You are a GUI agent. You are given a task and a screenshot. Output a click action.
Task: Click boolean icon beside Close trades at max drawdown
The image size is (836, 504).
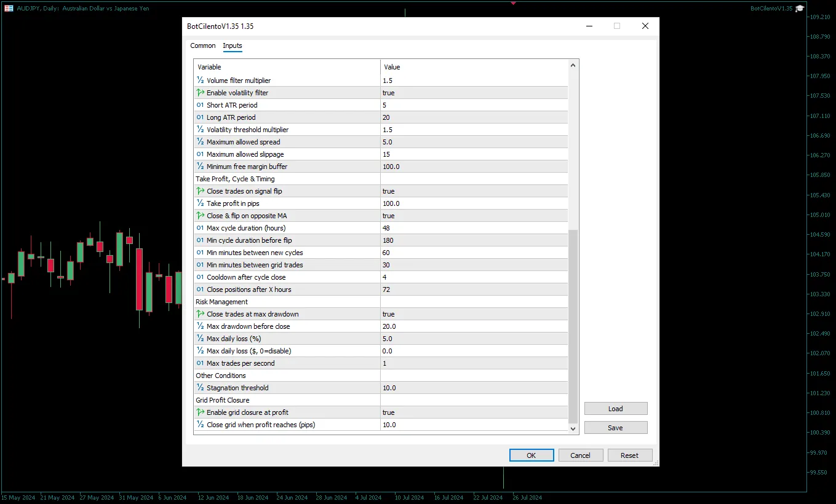coord(200,314)
